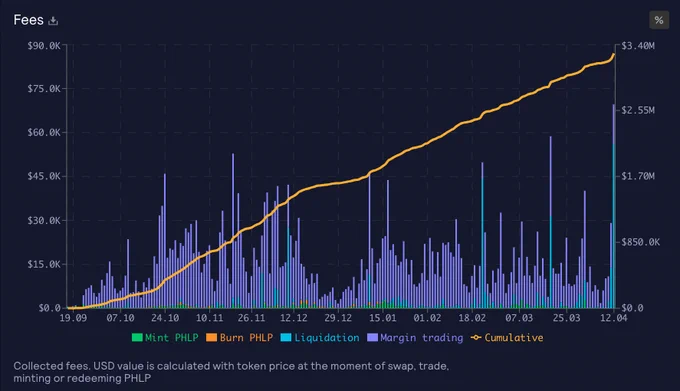Toggle the Margin trading legend series
Image resolution: width=680 pixels, height=391 pixels.
[x=415, y=338]
